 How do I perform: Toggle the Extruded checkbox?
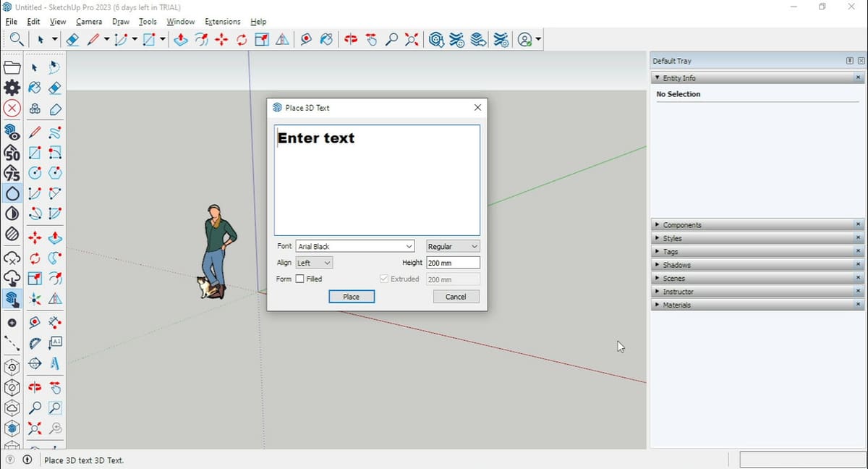click(384, 279)
